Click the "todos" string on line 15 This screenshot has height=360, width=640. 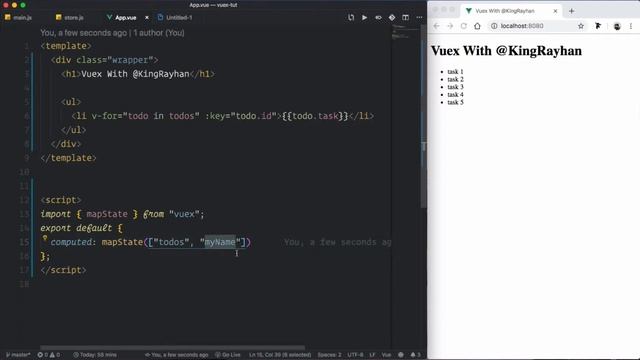(x=171, y=242)
